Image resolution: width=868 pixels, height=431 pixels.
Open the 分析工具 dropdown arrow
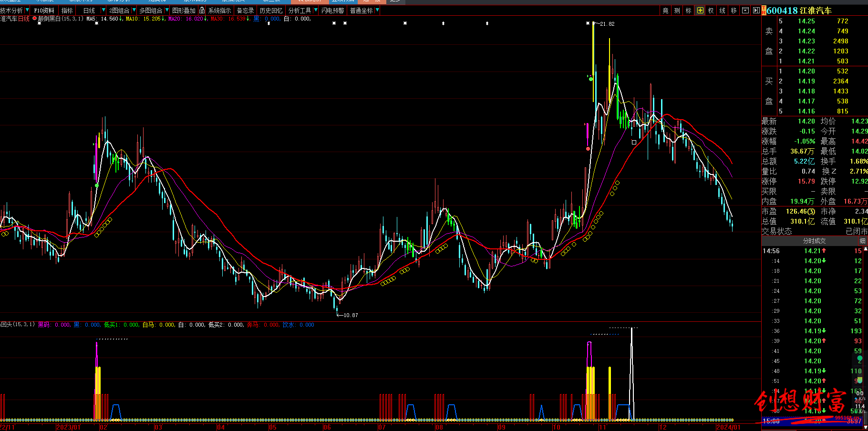pos(316,10)
